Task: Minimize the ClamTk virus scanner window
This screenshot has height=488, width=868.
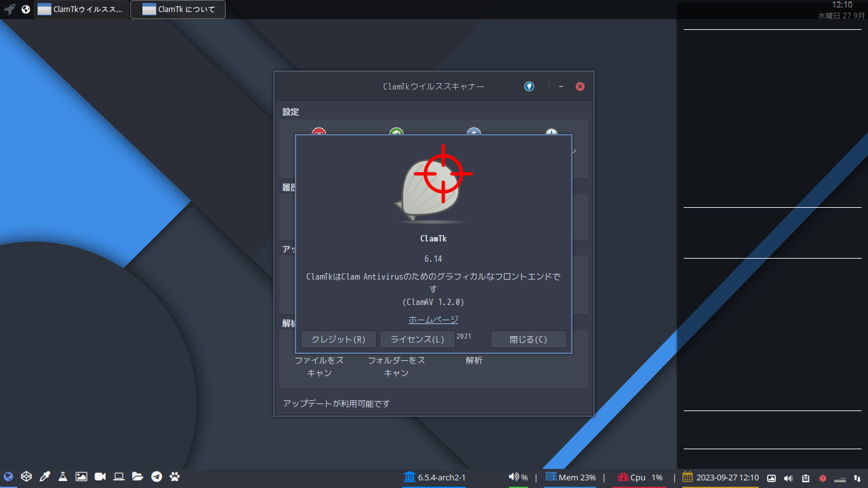Action: point(561,86)
